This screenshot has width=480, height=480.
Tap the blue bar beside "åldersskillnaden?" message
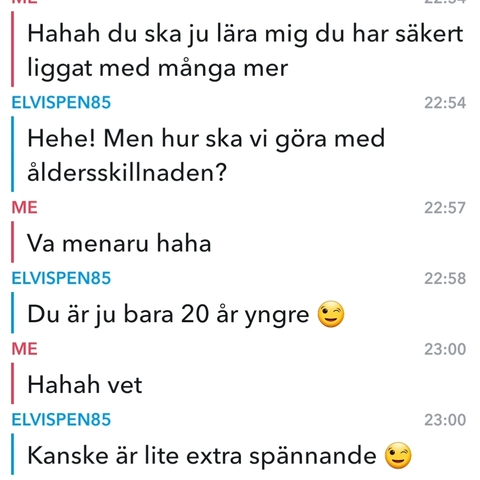click(x=13, y=154)
